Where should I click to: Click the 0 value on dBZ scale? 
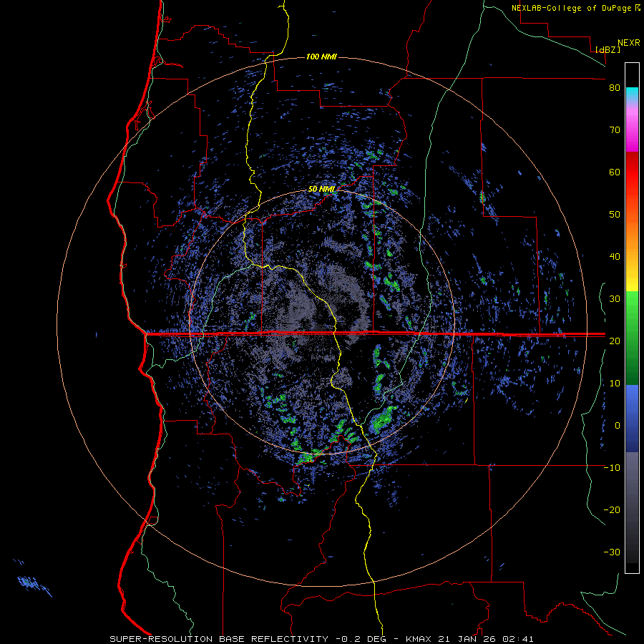(x=617, y=426)
